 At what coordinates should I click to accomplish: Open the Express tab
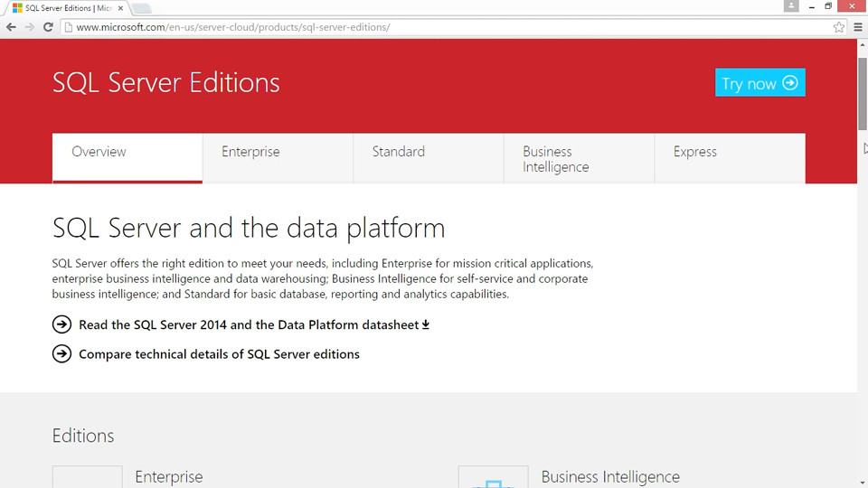pos(731,158)
